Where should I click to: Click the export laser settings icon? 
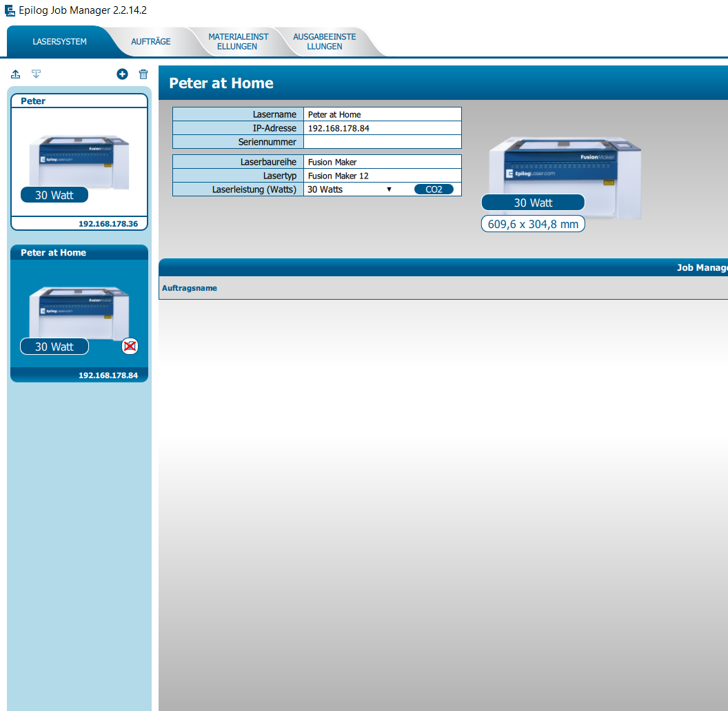click(15, 74)
